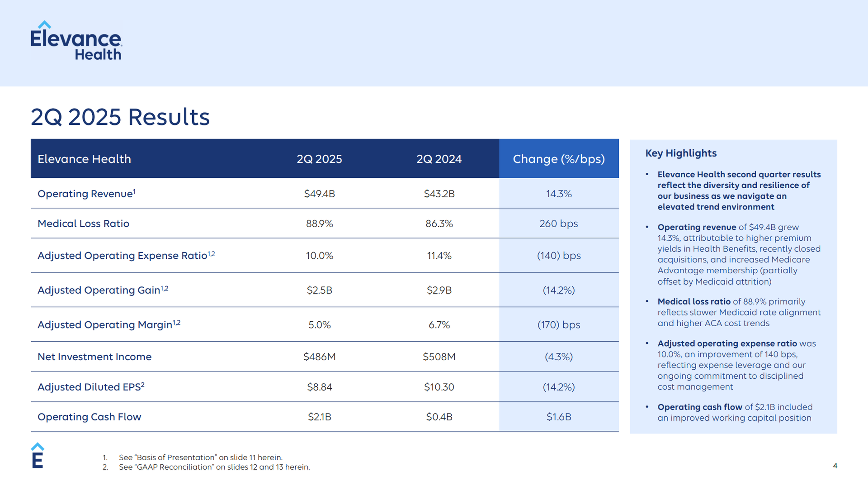
Task: Click the '88.9%' table cell
Action: tap(319, 224)
